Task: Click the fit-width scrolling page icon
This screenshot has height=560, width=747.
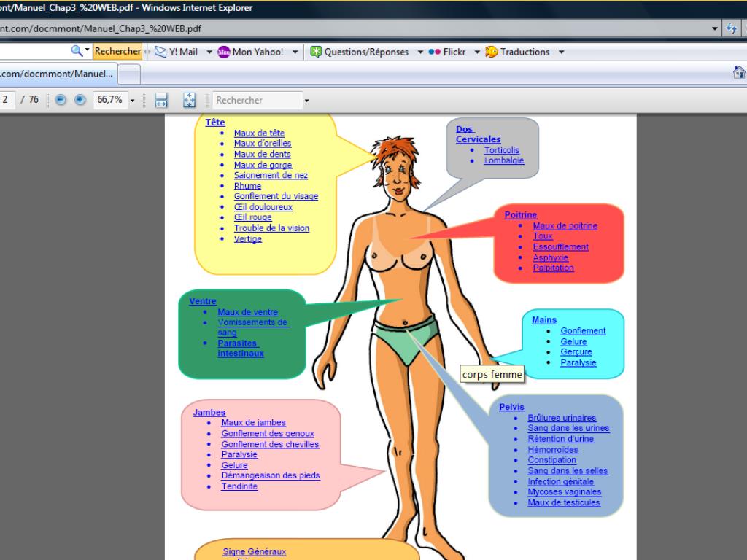Action: click(x=161, y=100)
